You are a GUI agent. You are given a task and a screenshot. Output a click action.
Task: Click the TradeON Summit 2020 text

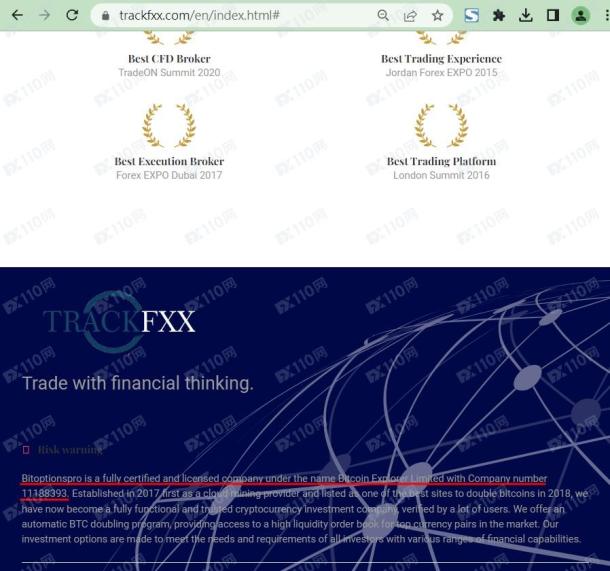pyautogui.click(x=169, y=72)
